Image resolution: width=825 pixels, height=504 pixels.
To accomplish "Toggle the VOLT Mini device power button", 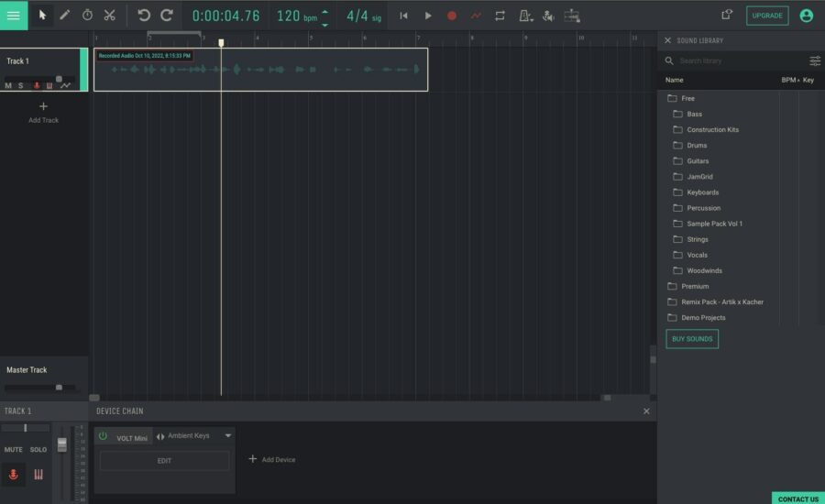I will [103, 436].
